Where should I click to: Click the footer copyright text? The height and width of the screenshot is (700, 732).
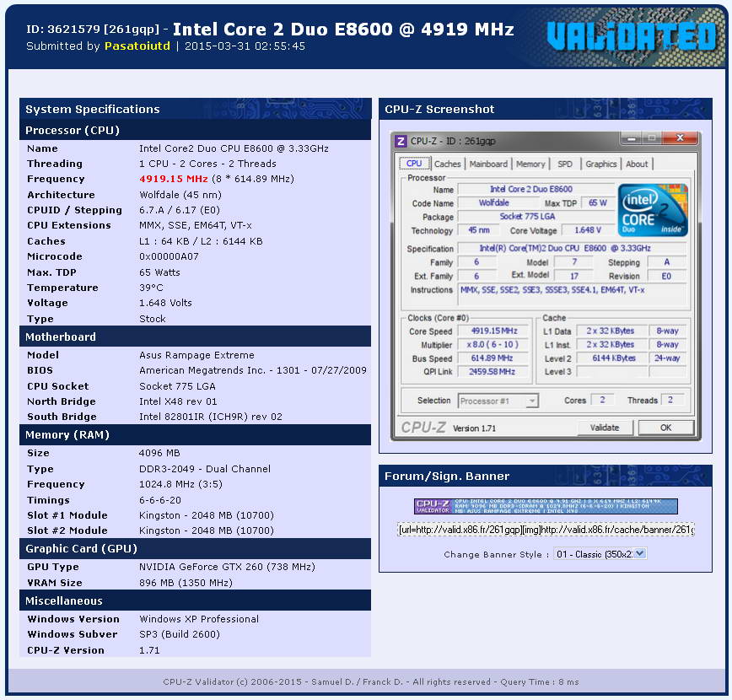(371, 681)
